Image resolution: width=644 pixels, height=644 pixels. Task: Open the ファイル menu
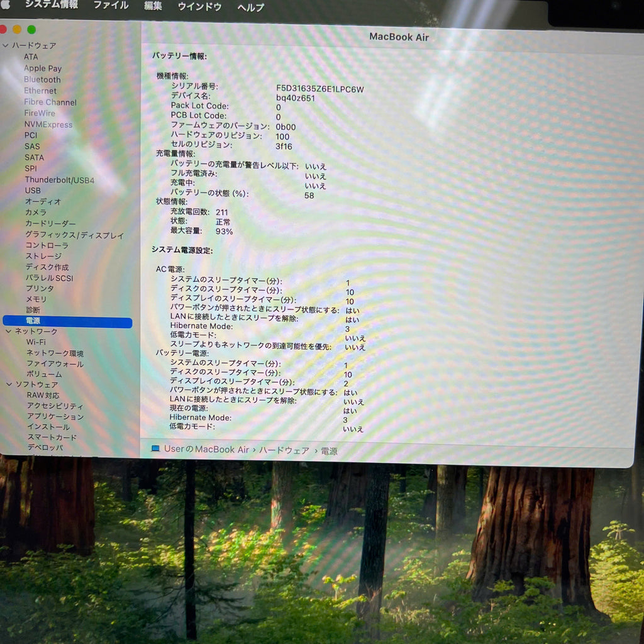coord(111,6)
